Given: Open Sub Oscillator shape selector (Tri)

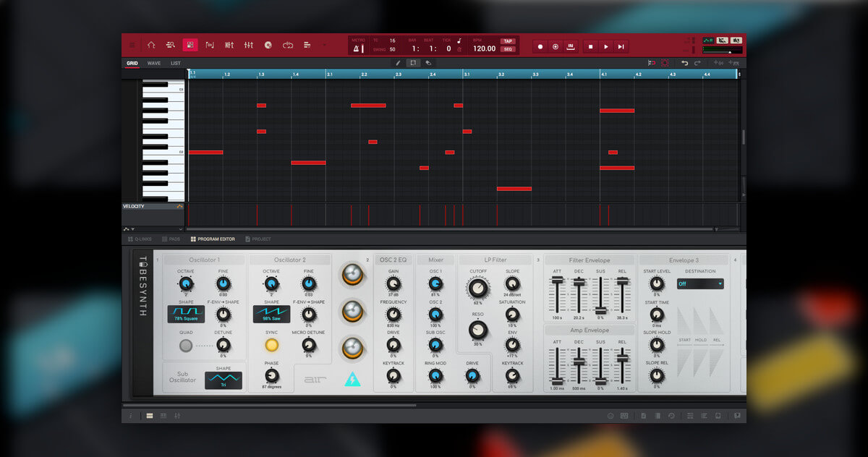Looking at the screenshot, I should pos(224,380).
